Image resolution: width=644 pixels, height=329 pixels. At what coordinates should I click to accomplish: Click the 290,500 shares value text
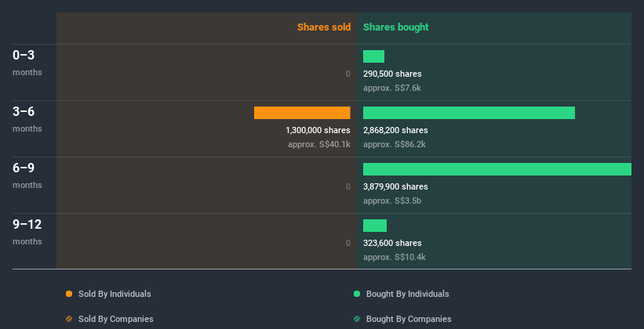(x=392, y=74)
